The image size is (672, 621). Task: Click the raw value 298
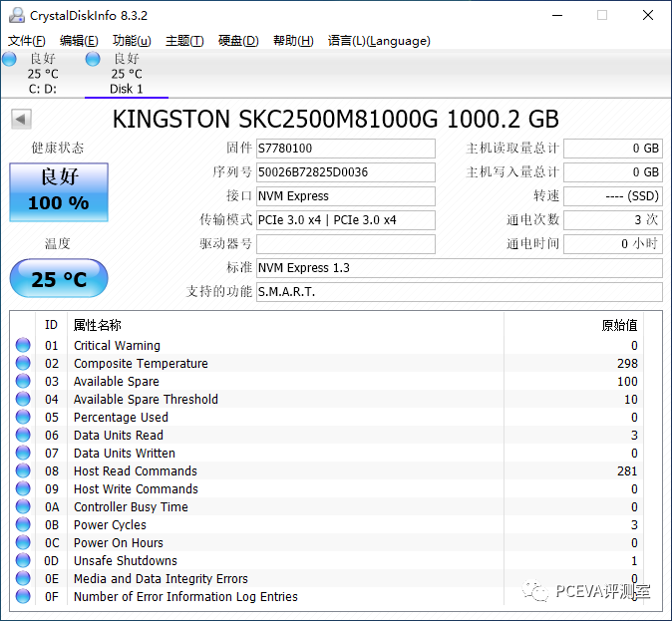(x=627, y=364)
